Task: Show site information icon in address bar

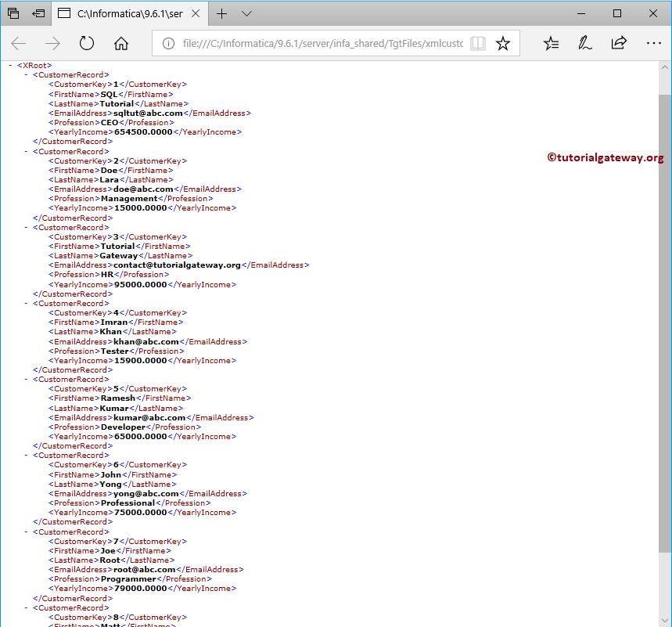Action: [168, 43]
